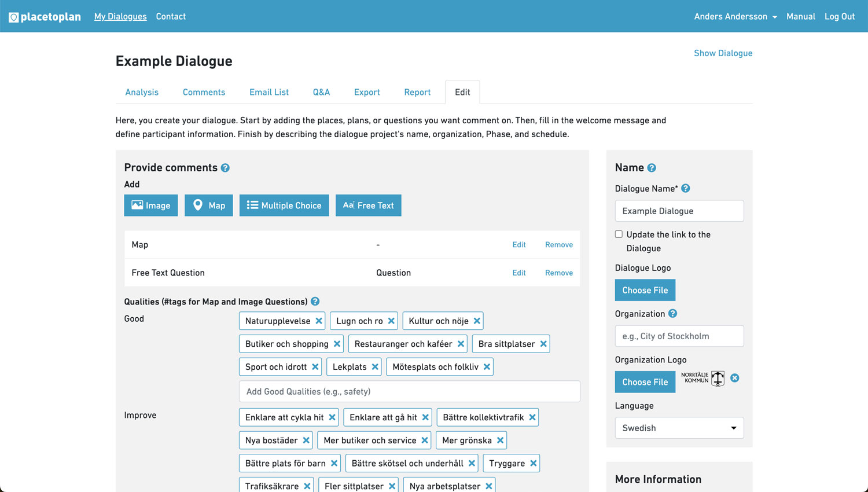The width and height of the screenshot is (868, 492).
Task: Click the placetoplan logo
Action: pos(45,17)
